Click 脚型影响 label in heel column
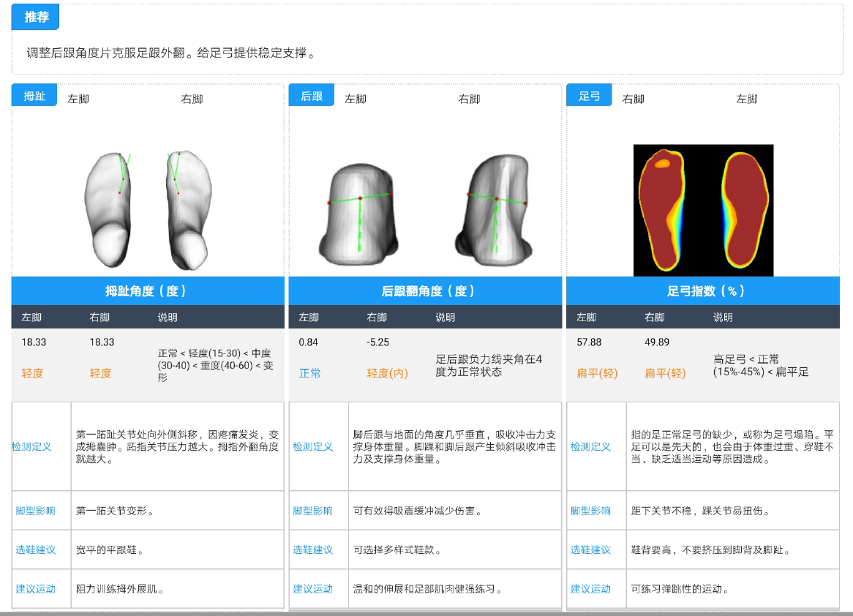 313,511
